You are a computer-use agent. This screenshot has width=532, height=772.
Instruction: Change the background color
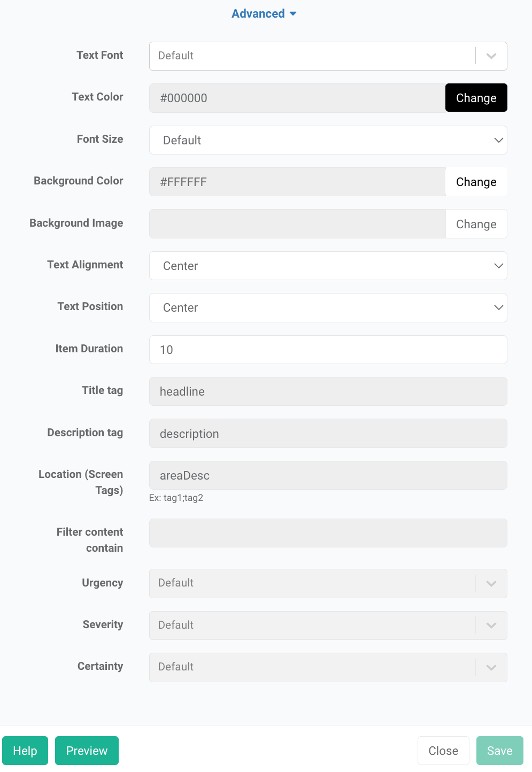[476, 182]
